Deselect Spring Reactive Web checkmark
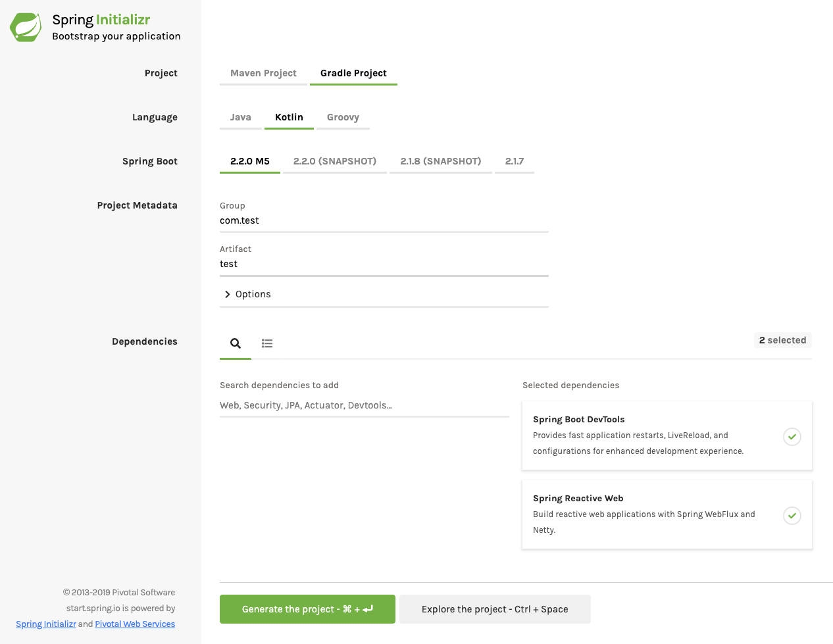Viewport: 833px width, 644px height. tap(792, 515)
